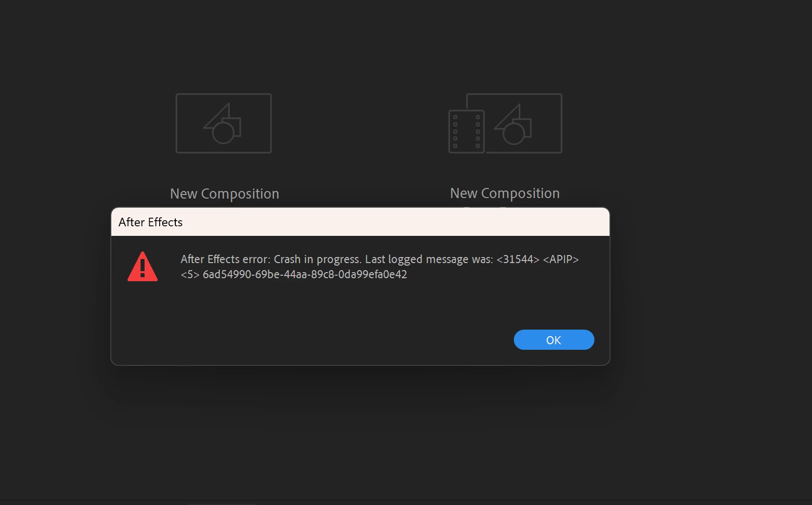Click the red warning triangle icon
Image resolution: width=812 pixels, height=505 pixels.
pos(143,266)
